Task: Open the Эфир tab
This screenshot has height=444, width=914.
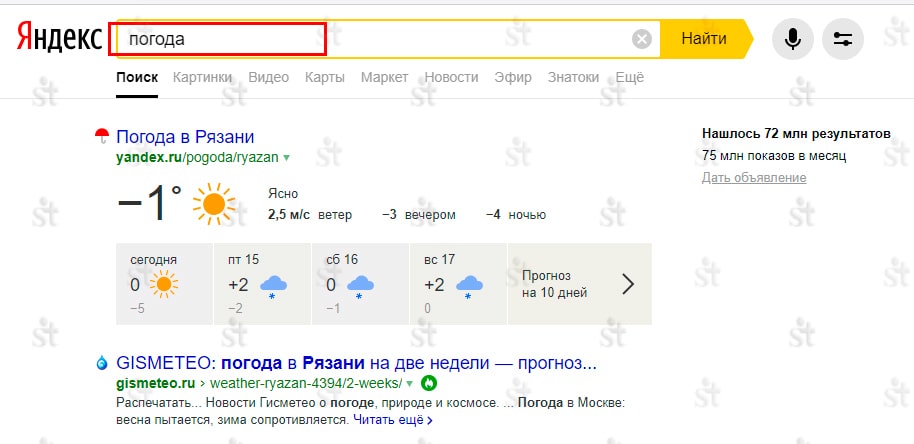Action: [513, 77]
